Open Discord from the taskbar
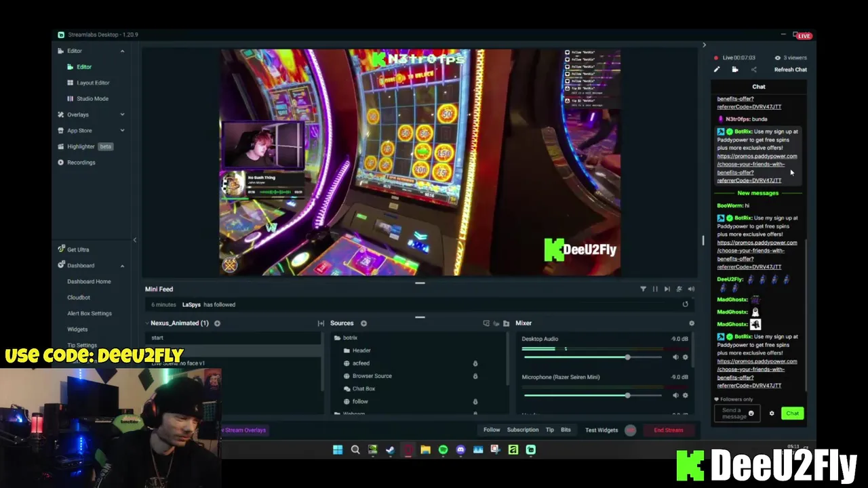The width and height of the screenshot is (868, 488). 460,449
